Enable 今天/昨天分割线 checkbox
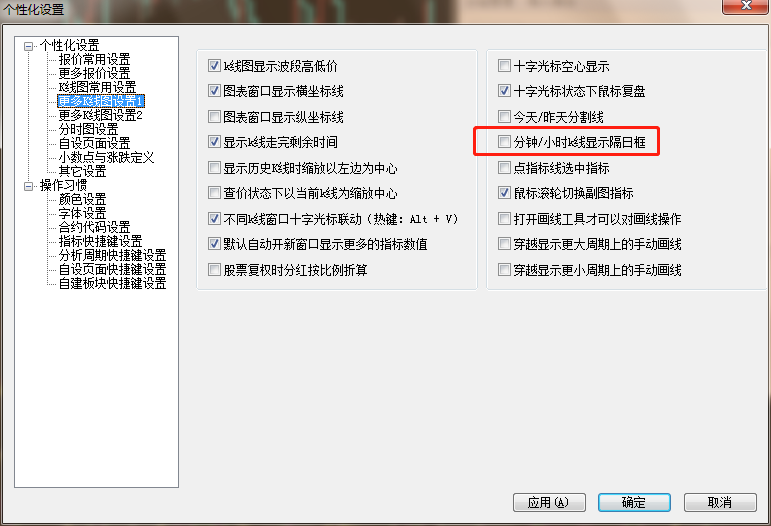 point(504,117)
